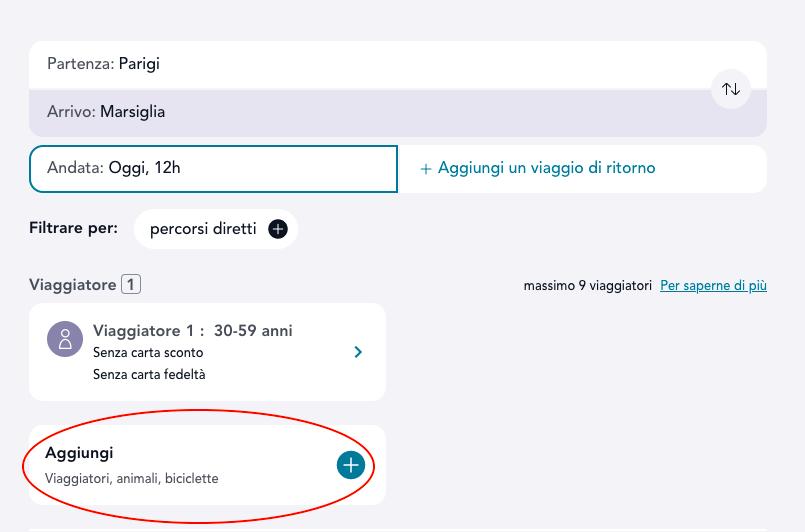The image size is (805, 532).
Task: Open the Per saperne di più link
Action: (x=713, y=286)
